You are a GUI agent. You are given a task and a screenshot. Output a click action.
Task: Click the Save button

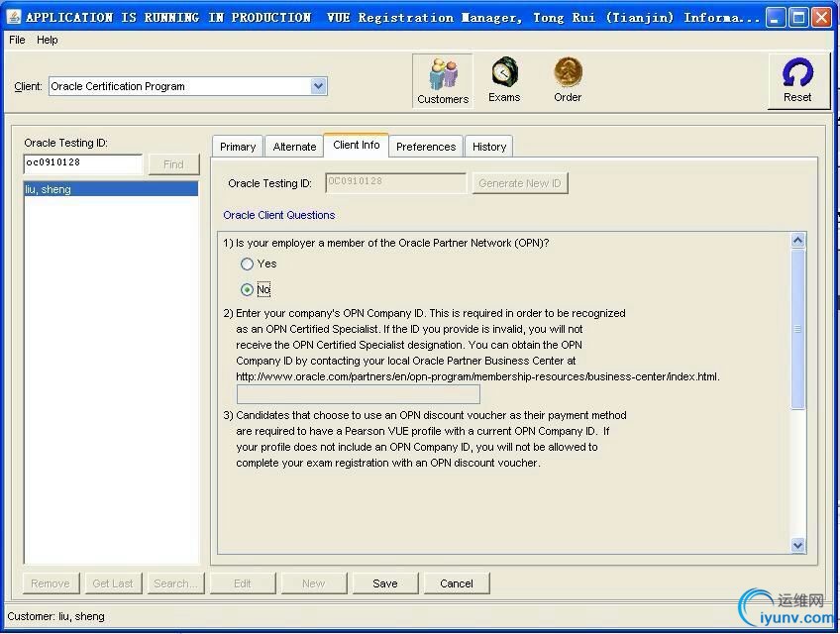pyautogui.click(x=385, y=583)
